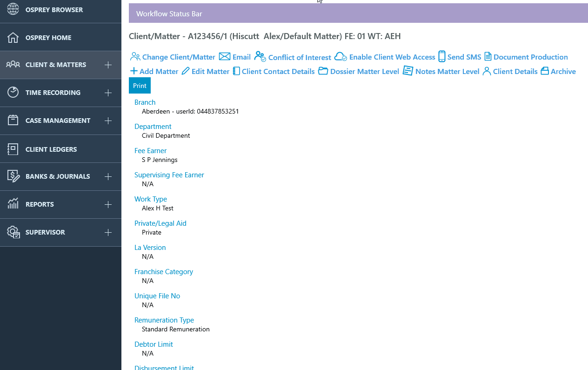The image size is (588, 370).
Task: Click the Client Ledgers sidebar icon
Action: tap(13, 149)
